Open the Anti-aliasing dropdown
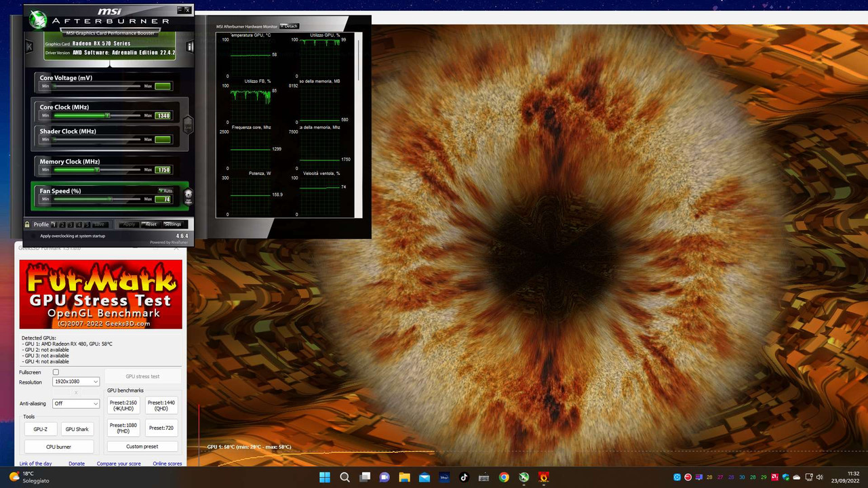This screenshot has width=868, height=488. pos(76,403)
